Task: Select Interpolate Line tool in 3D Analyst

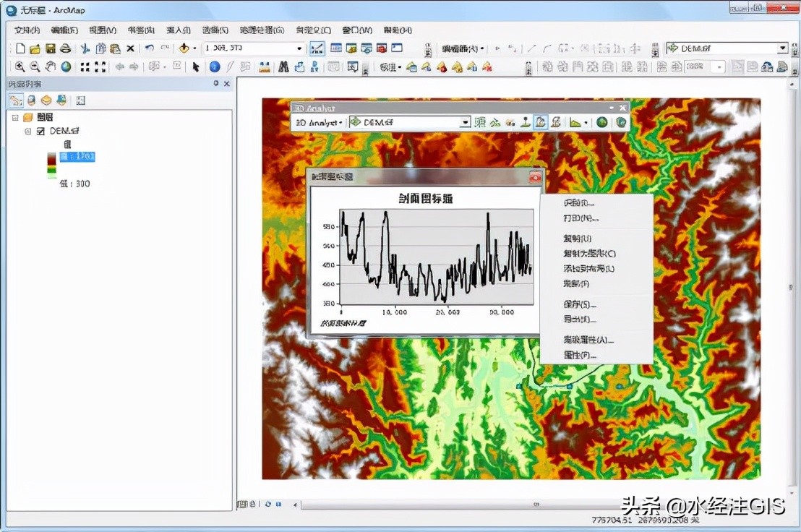Action: 541,123
